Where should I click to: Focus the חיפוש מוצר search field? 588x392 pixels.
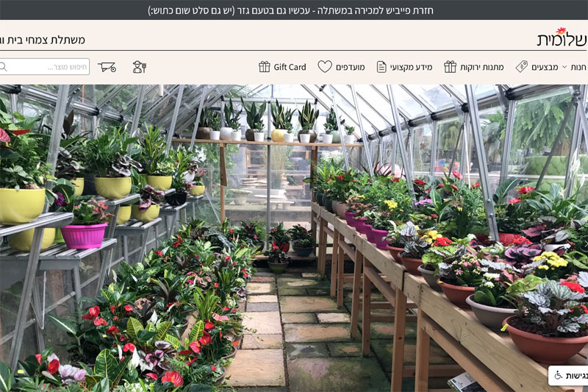(44, 67)
